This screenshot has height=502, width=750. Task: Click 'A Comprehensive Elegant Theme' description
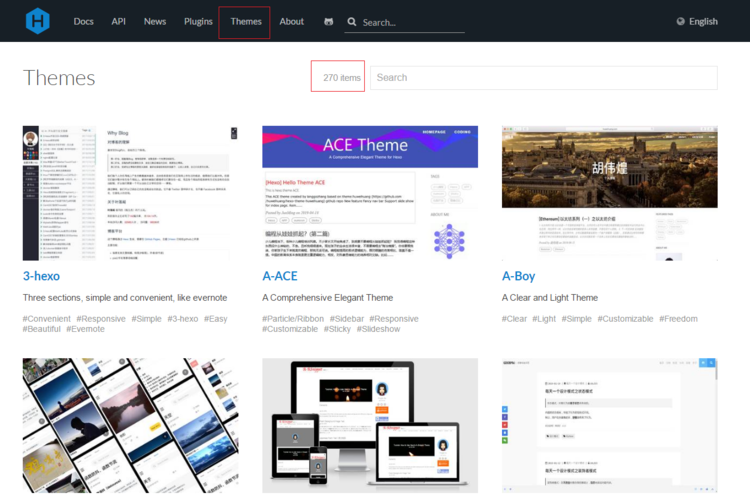coord(327,298)
